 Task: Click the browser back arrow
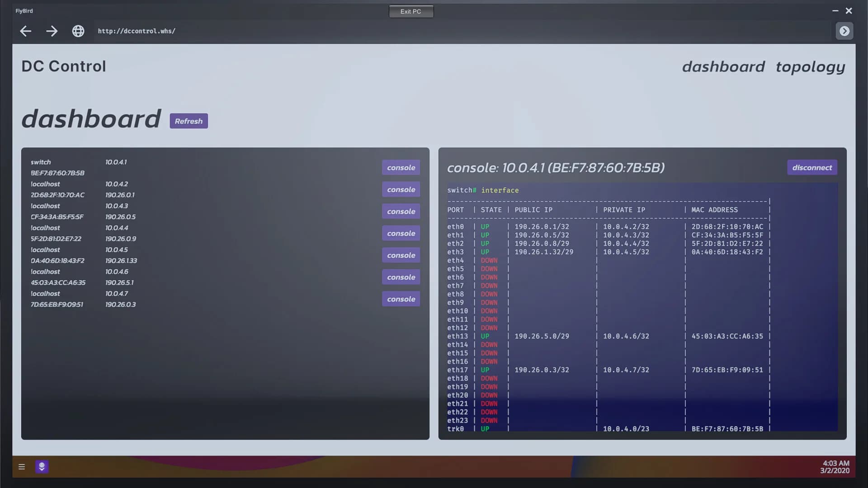[x=26, y=31]
